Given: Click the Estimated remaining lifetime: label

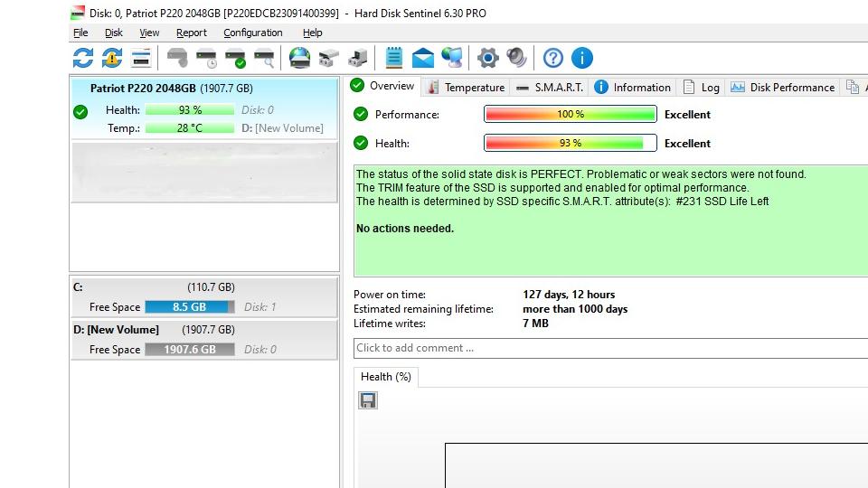Looking at the screenshot, I should tap(423, 309).
